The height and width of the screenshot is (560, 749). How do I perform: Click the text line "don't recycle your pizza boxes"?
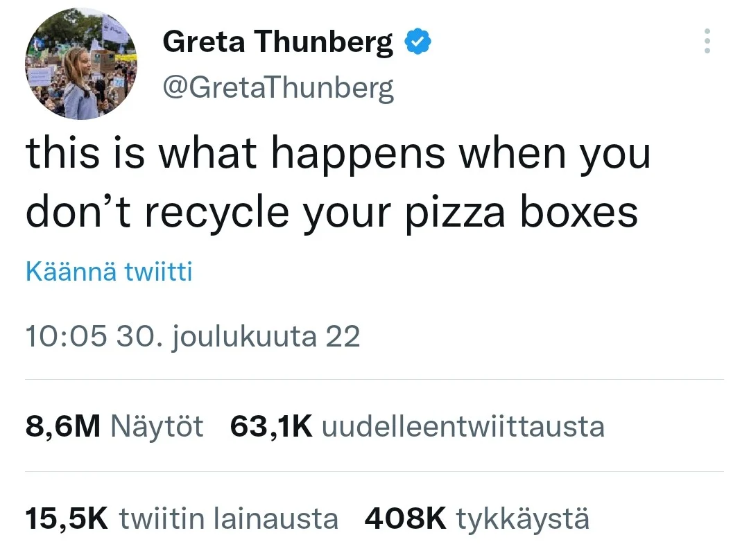[x=332, y=211]
